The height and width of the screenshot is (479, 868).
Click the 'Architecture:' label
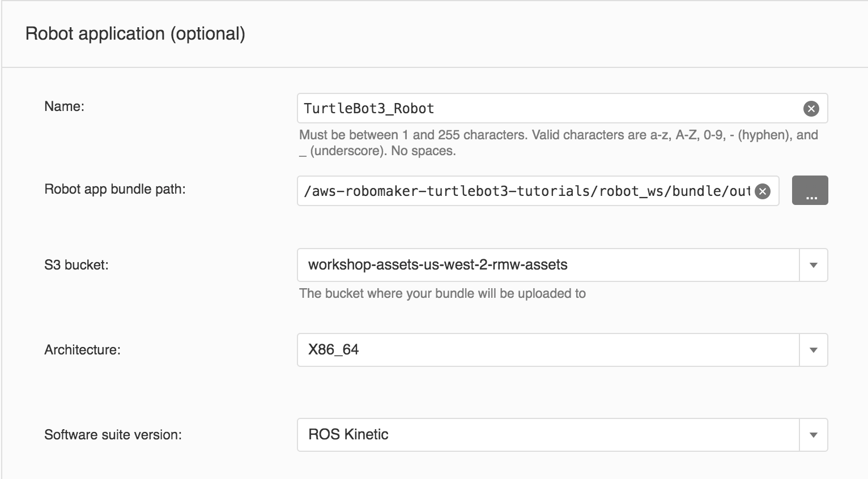pos(82,350)
